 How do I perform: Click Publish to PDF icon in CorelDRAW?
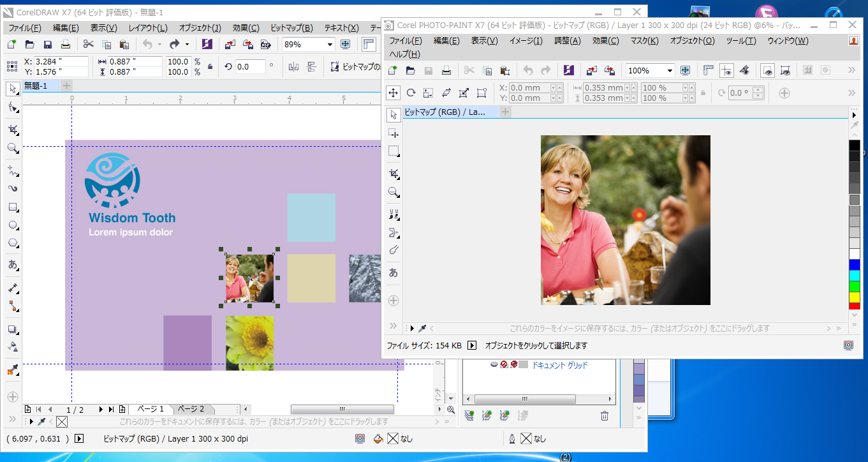(x=266, y=45)
